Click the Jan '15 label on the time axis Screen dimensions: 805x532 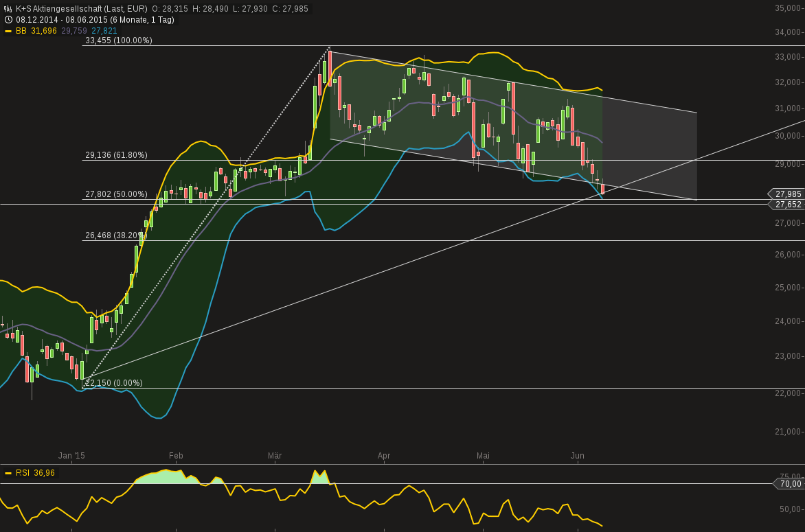71,456
